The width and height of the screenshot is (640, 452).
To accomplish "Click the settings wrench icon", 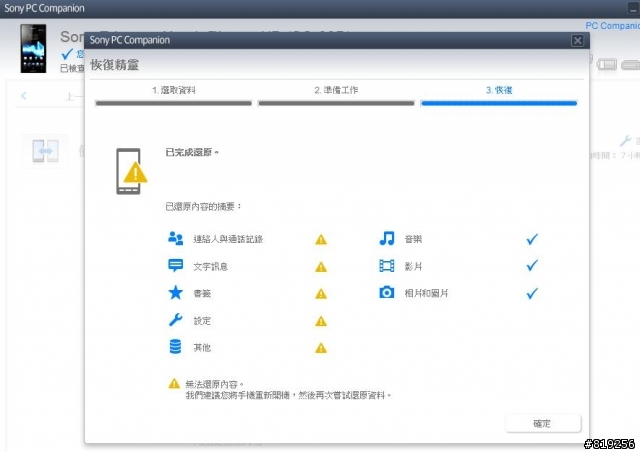I will point(176,320).
